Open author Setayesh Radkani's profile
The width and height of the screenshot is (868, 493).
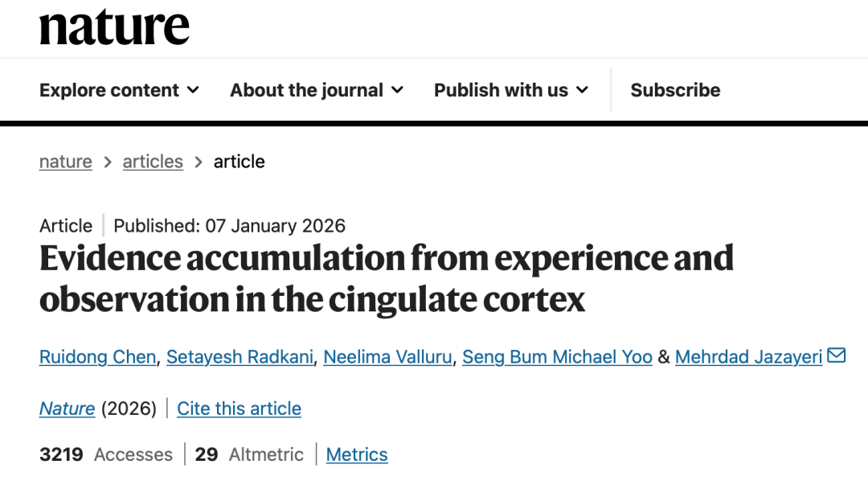coord(240,356)
